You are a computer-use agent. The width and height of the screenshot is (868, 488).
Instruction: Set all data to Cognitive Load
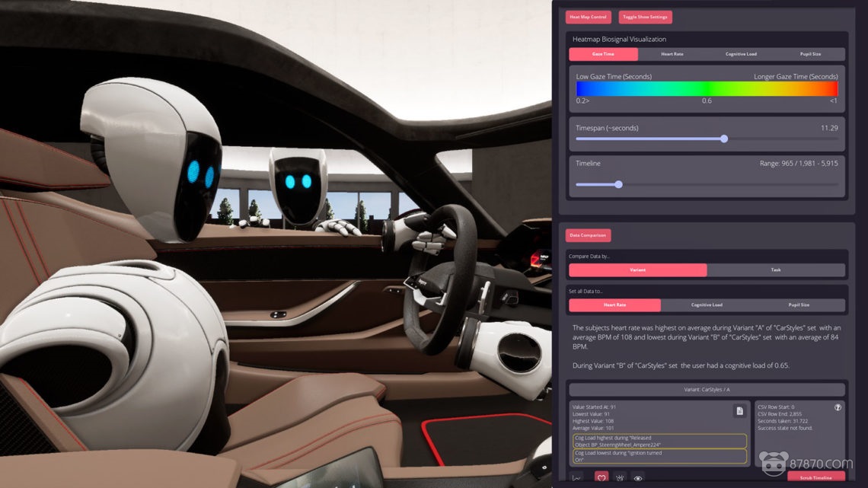pyautogui.click(x=707, y=305)
